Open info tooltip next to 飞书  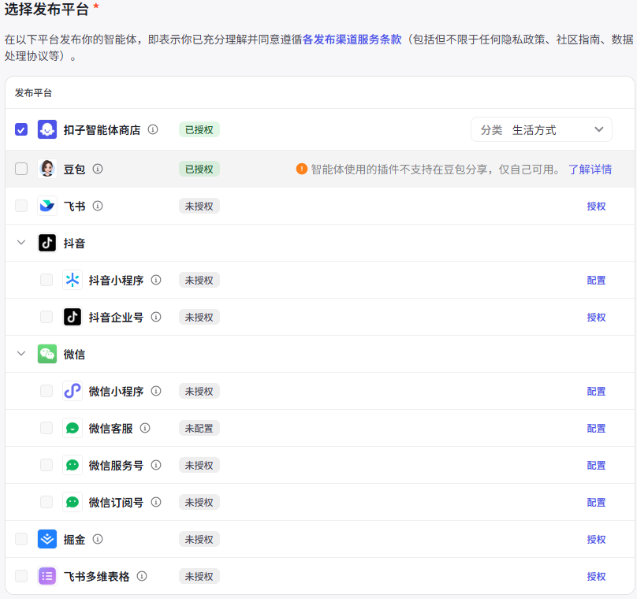tap(98, 206)
